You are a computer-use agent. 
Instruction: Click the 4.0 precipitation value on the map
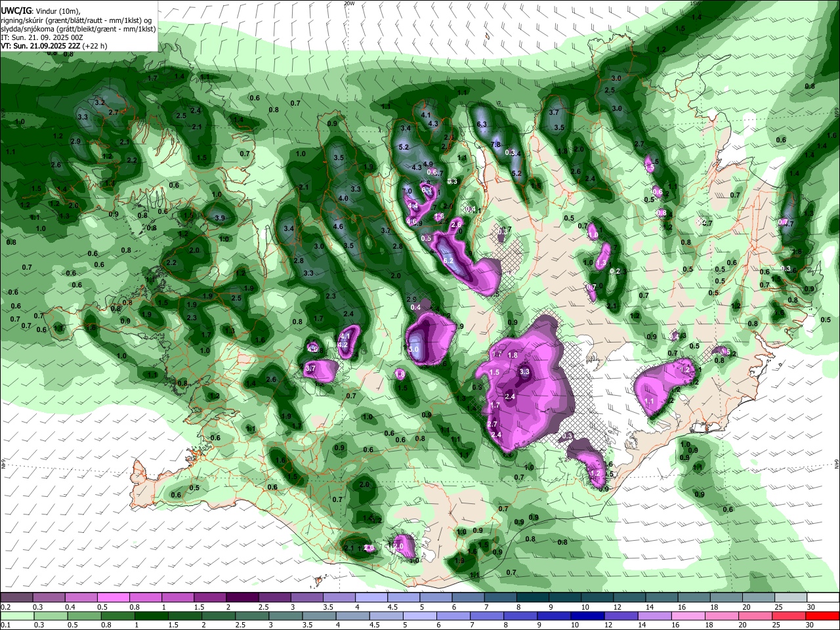343,198
